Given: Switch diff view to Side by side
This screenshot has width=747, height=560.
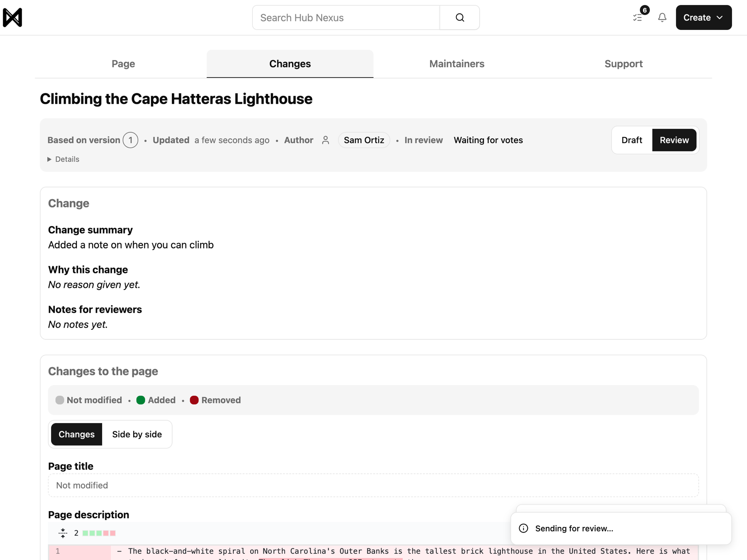Looking at the screenshot, I should (137, 434).
